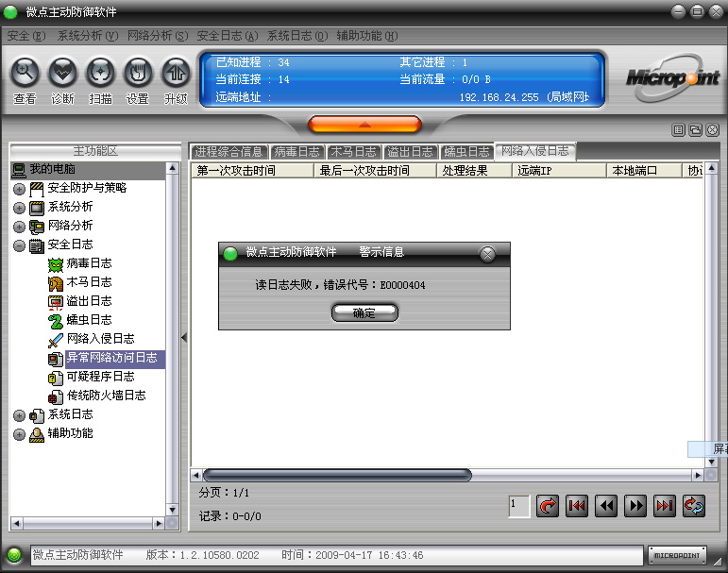Sort by 第一次攻击时间 column header
Screen dimensions: 728x573
point(253,171)
